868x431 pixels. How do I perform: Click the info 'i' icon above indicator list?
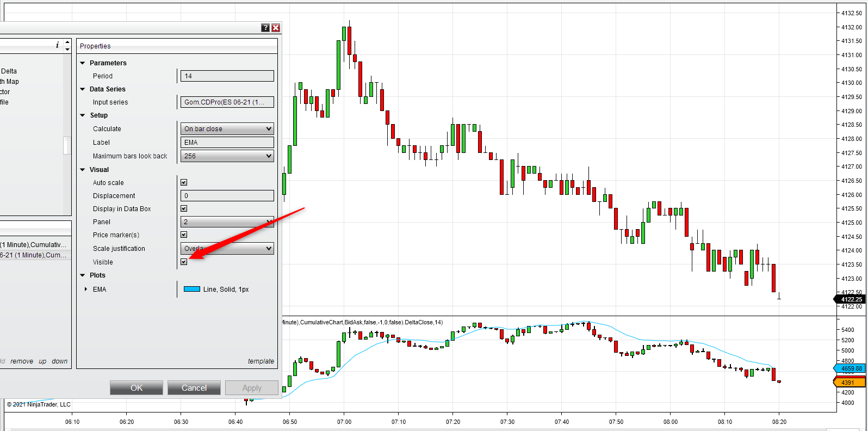(x=57, y=45)
